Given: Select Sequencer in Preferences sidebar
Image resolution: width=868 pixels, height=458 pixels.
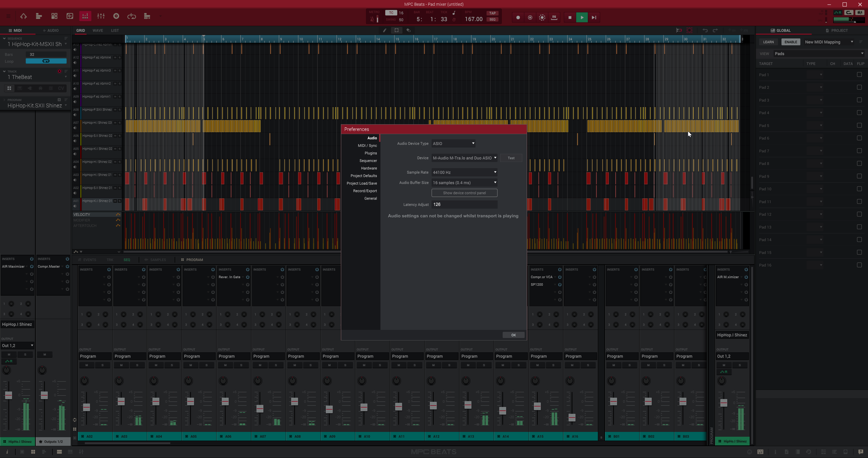Looking at the screenshot, I should coord(368,161).
